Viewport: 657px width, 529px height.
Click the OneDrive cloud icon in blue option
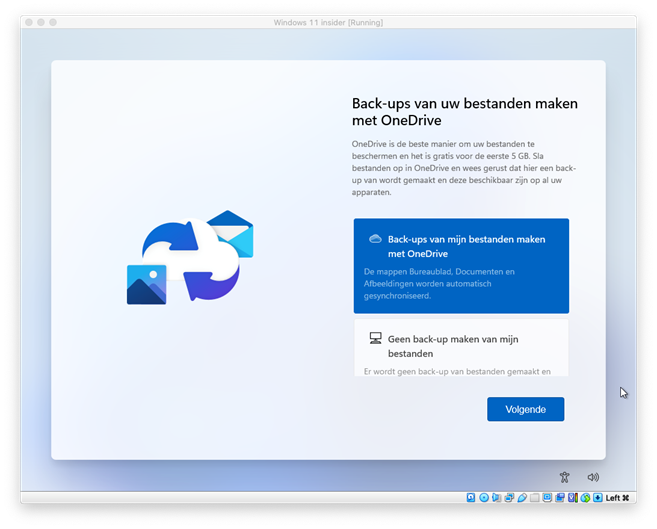375,239
